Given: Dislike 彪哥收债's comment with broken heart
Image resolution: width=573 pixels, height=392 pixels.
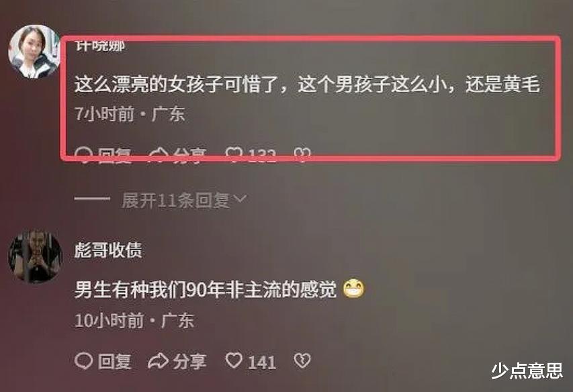Looking at the screenshot, I should [302, 361].
